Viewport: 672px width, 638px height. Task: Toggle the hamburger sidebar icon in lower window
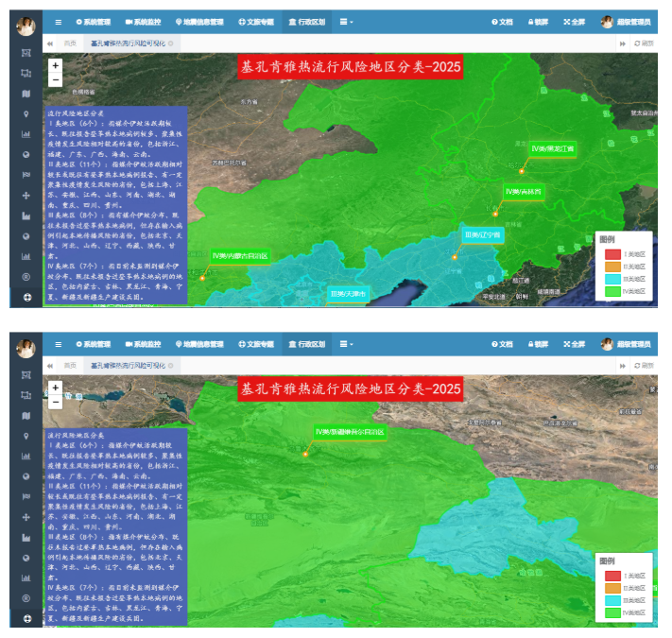click(59, 344)
